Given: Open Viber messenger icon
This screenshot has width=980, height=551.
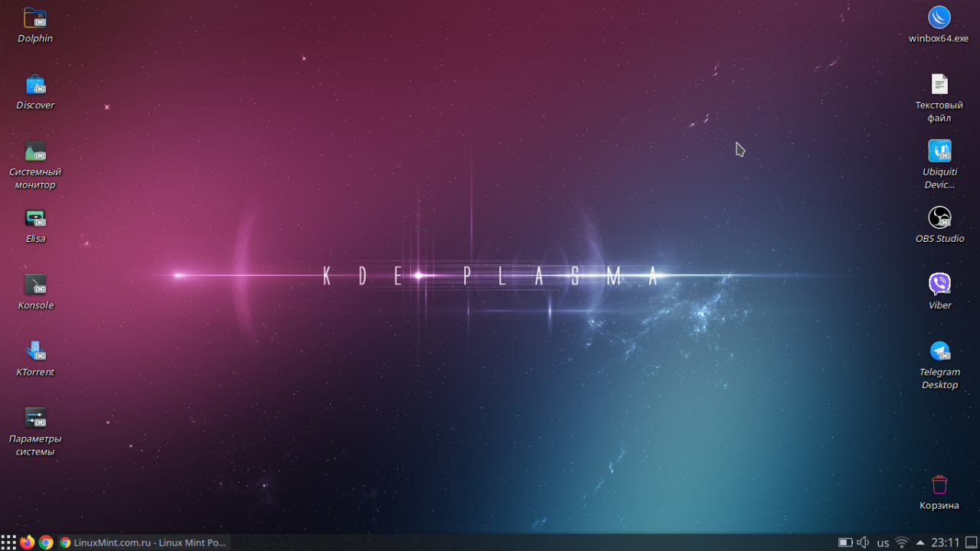Looking at the screenshot, I should (939, 285).
